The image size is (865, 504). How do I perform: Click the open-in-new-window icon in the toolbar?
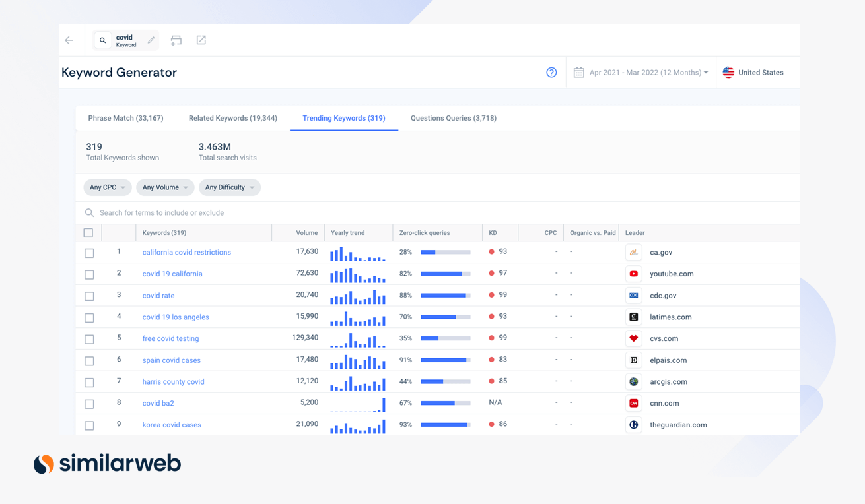(x=201, y=40)
